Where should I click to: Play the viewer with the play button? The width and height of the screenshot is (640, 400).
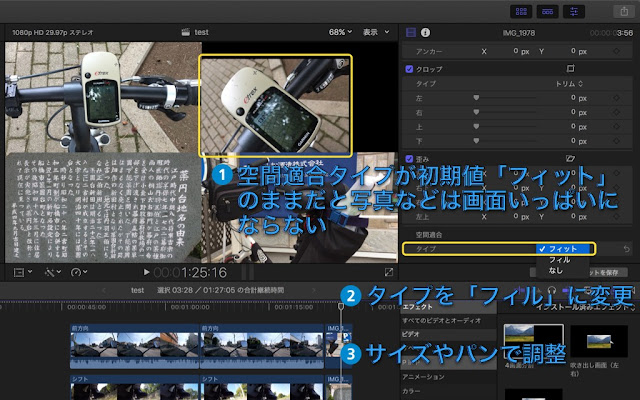pyautogui.click(x=147, y=272)
